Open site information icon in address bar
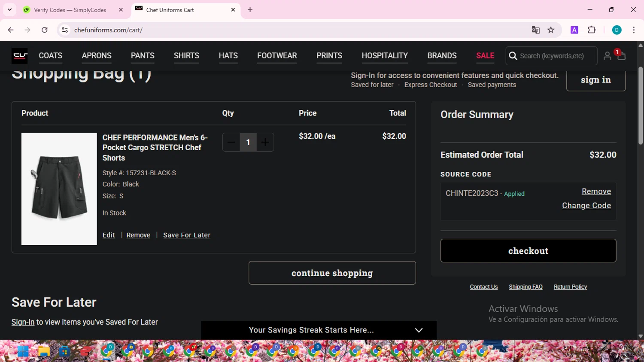 [65, 30]
